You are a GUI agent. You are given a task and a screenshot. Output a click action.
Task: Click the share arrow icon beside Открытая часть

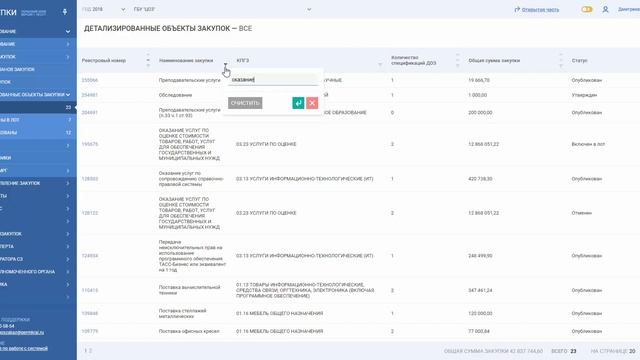[517, 9]
